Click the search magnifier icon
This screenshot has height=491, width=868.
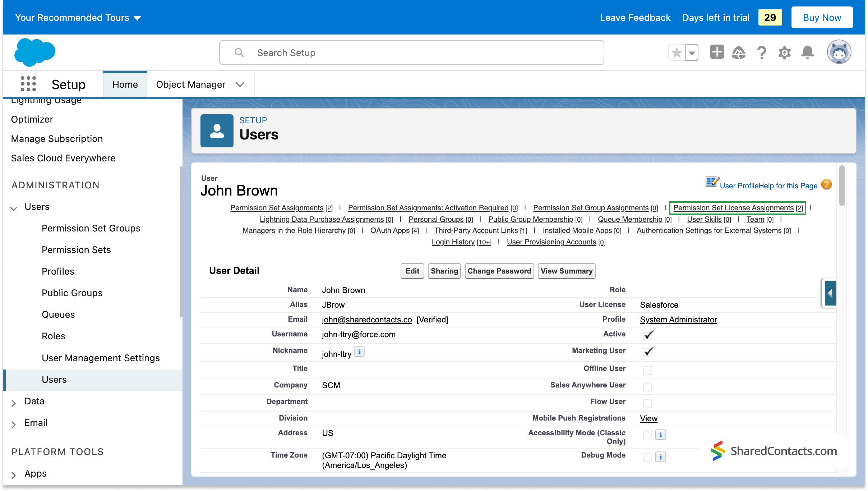point(239,52)
